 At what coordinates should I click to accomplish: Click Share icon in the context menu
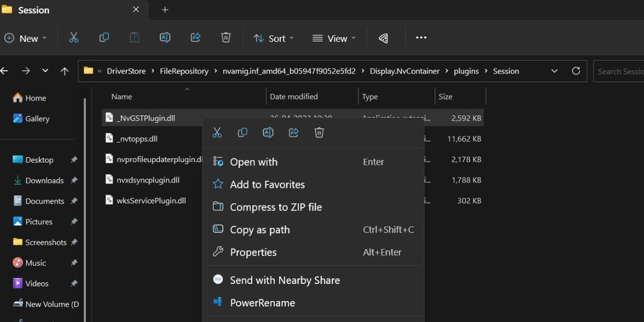pyautogui.click(x=294, y=133)
